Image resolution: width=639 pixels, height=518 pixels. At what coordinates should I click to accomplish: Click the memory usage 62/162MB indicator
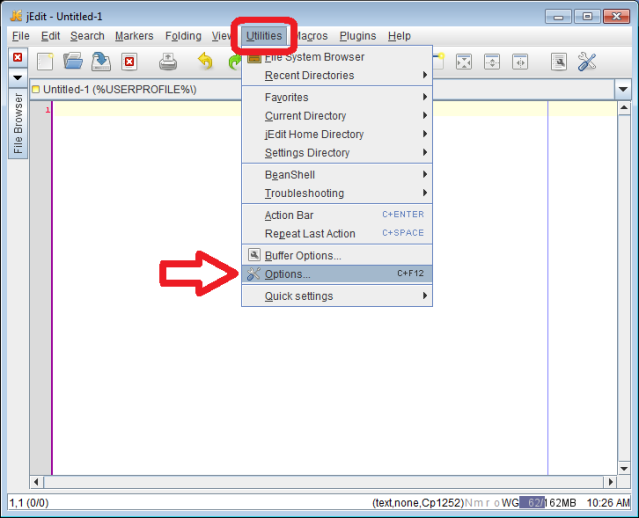click(548, 503)
